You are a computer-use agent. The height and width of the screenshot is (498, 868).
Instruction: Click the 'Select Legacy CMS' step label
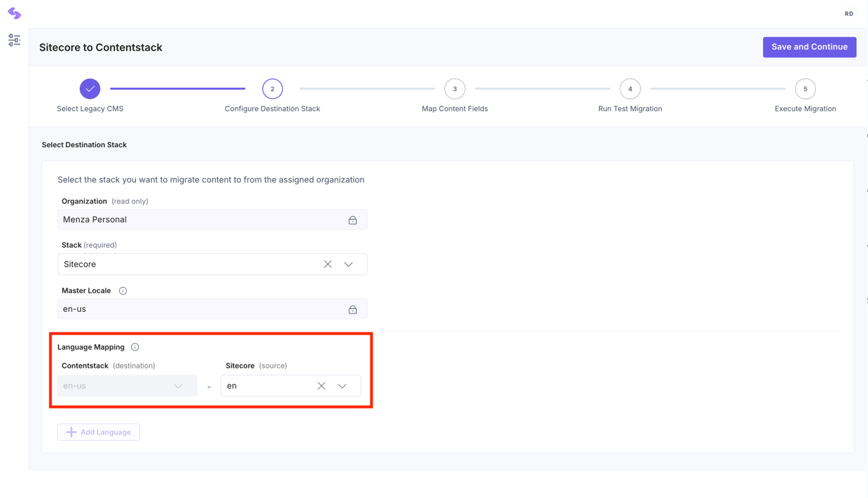click(90, 109)
